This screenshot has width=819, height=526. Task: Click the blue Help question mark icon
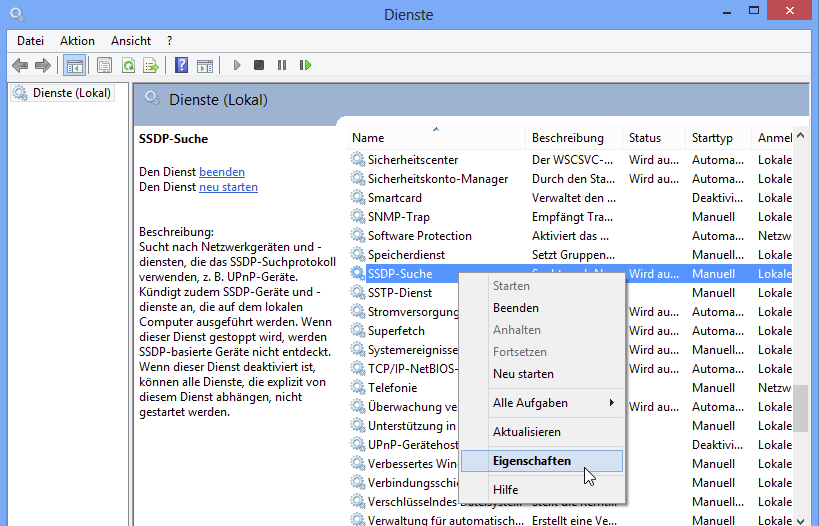[181, 66]
